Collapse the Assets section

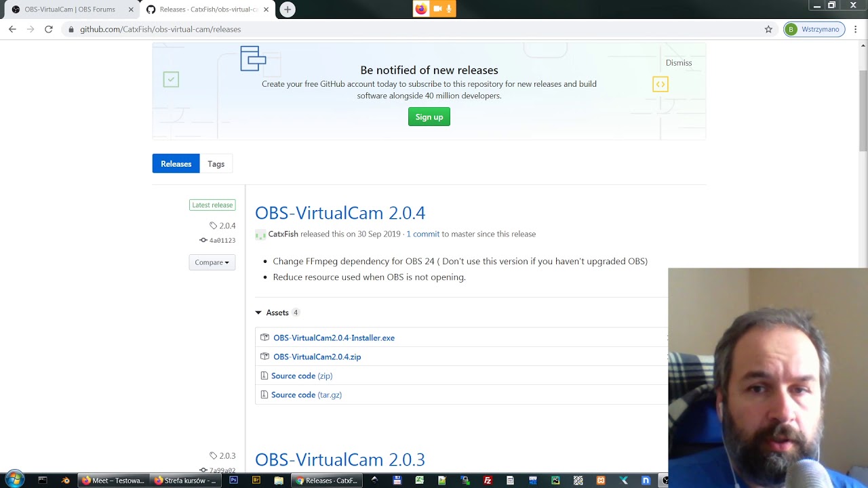click(277, 312)
